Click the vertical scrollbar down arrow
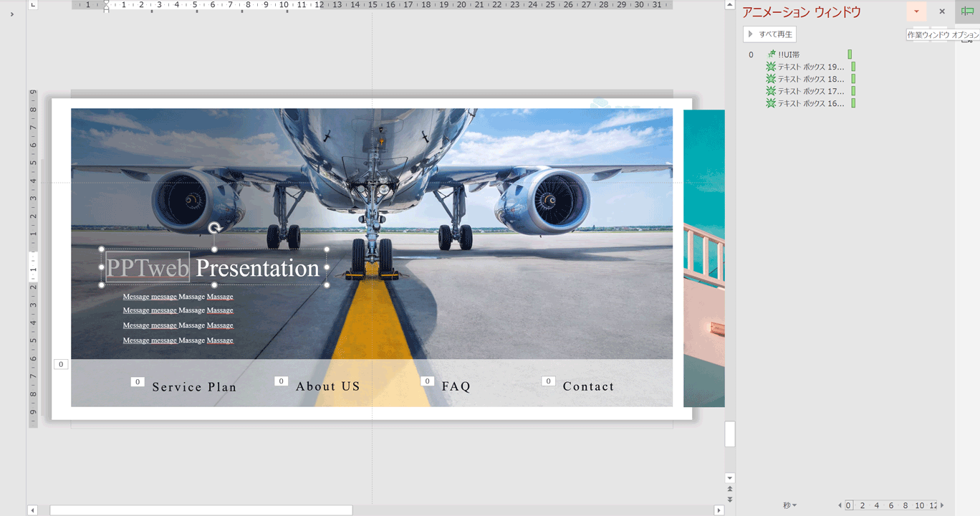980x516 pixels. tap(730, 478)
